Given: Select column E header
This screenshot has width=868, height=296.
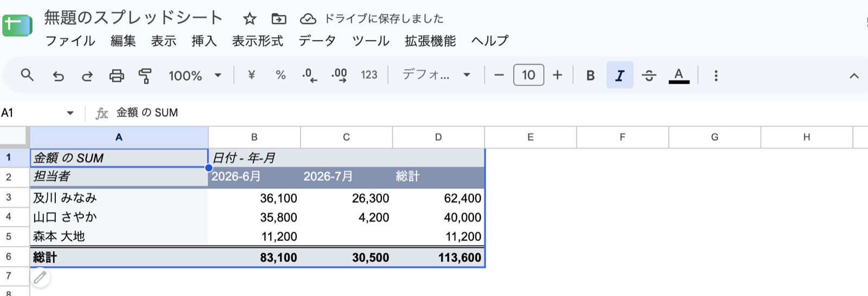Looking at the screenshot, I should tap(530, 137).
